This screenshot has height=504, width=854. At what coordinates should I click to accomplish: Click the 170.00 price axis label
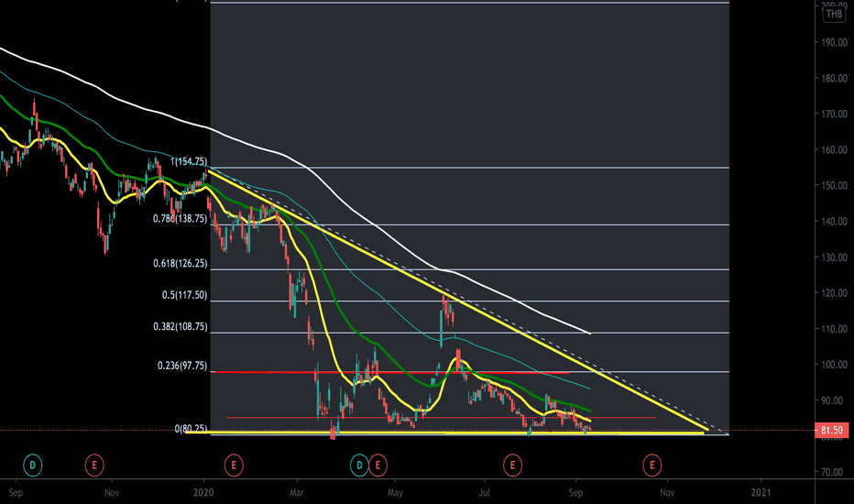coord(835,114)
